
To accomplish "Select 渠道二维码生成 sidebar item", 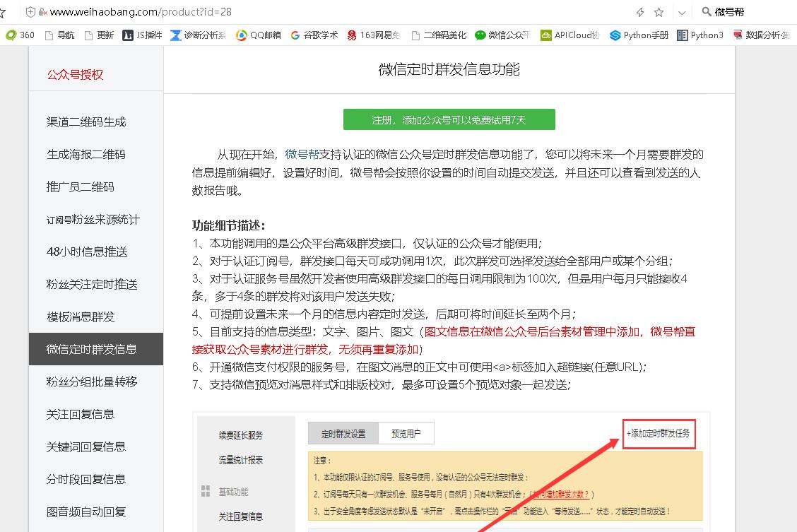I will point(86,122).
